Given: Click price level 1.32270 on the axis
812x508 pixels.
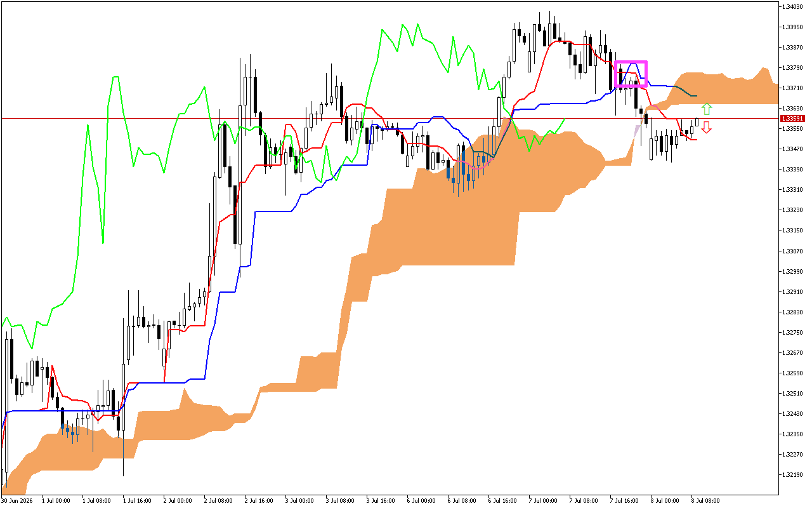Looking at the screenshot, I should click(x=793, y=455).
